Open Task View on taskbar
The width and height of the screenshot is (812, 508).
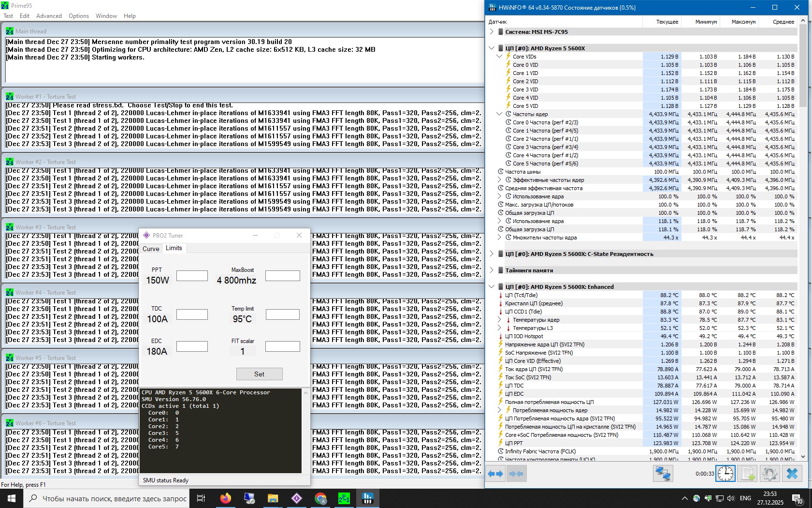click(201, 498)
